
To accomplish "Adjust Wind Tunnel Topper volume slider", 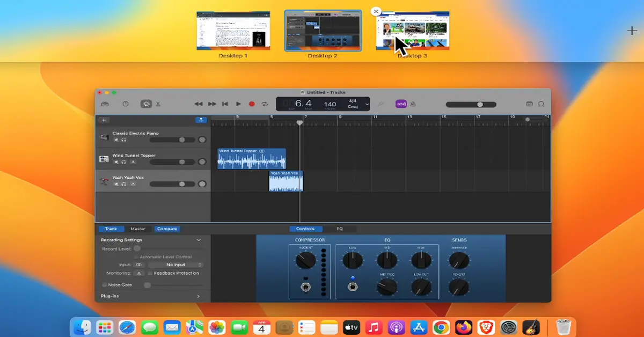I will 172,162.
